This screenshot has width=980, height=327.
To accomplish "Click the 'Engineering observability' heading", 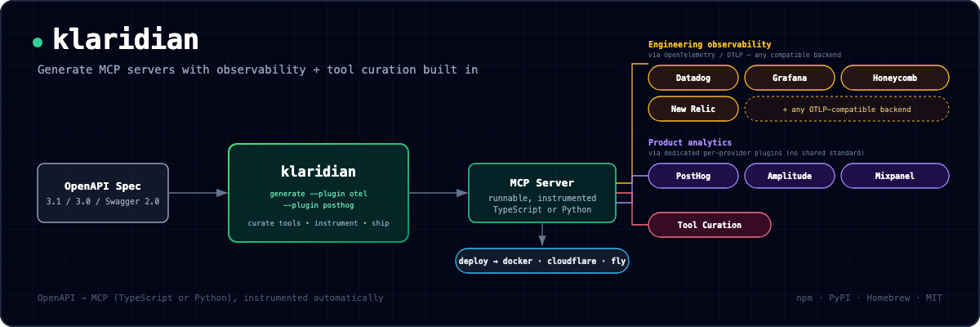I will pos(710,44).
